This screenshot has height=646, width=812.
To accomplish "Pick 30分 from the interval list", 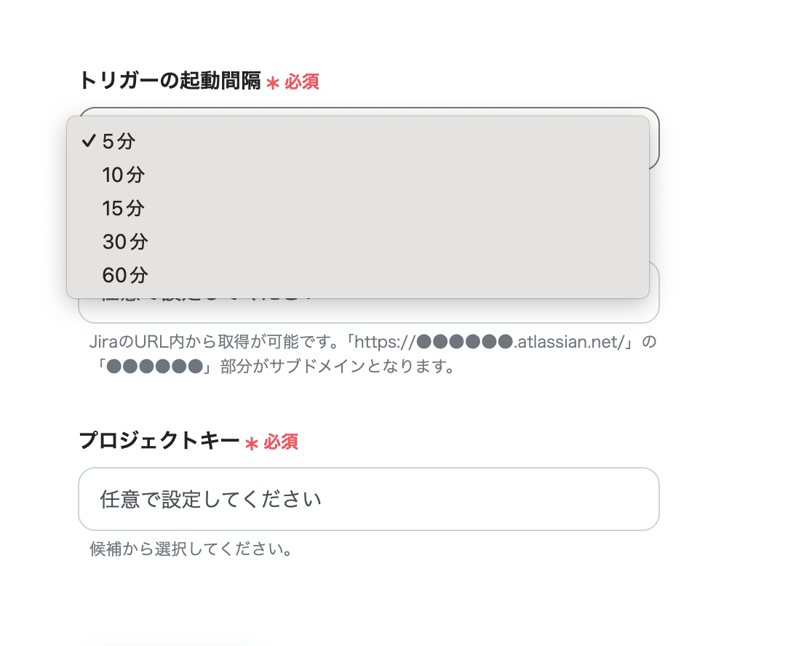I will point(124,242).
